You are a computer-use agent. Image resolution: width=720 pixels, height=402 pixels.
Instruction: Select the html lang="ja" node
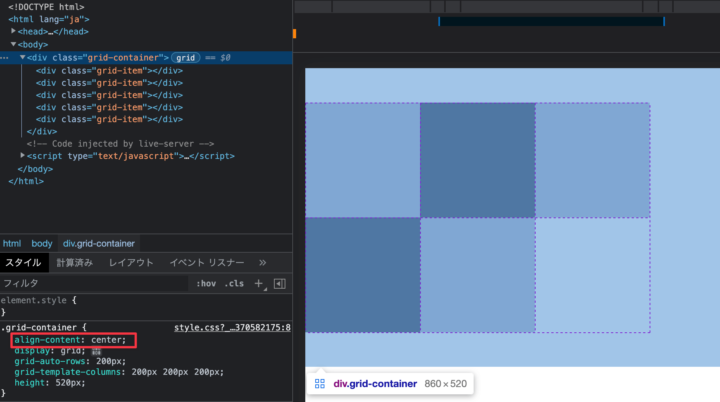coord(49,19)
